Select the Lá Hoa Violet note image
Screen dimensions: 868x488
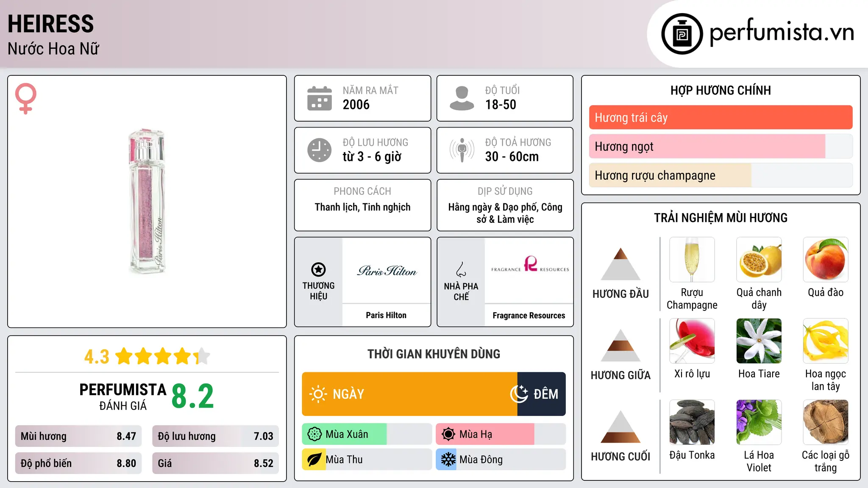click(x=759, y=422)
